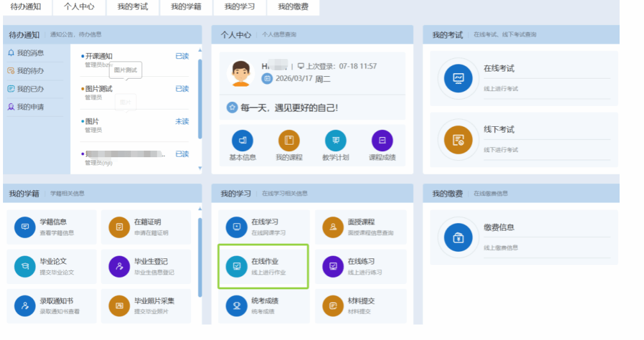This screenshot has height=340, width=644.
Task: Click the notification list scroll-down arrow
Action: pyautogui.click(x=200, y=169)
